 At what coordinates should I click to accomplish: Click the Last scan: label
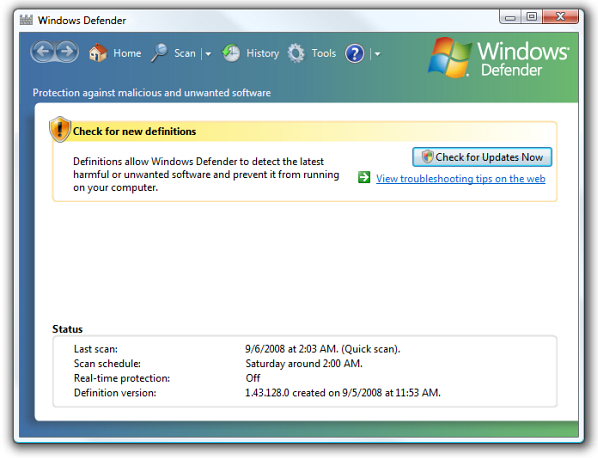point(95,349)
